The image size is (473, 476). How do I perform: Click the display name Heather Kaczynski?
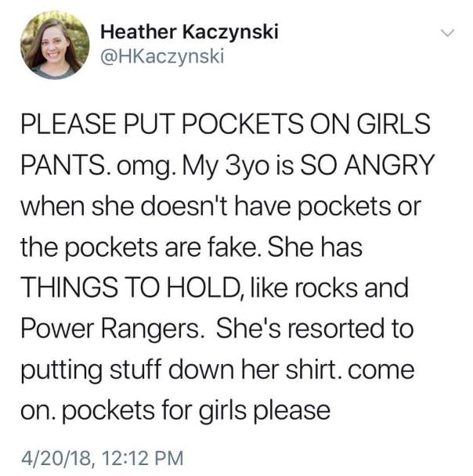click(190, 32)
